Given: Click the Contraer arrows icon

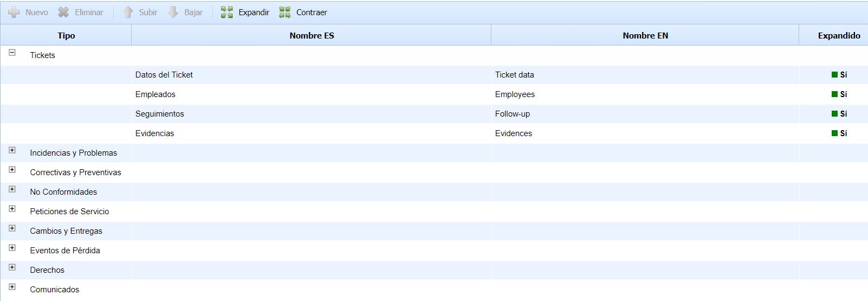Looking at the screenshot, I should (x=285, y=12).
